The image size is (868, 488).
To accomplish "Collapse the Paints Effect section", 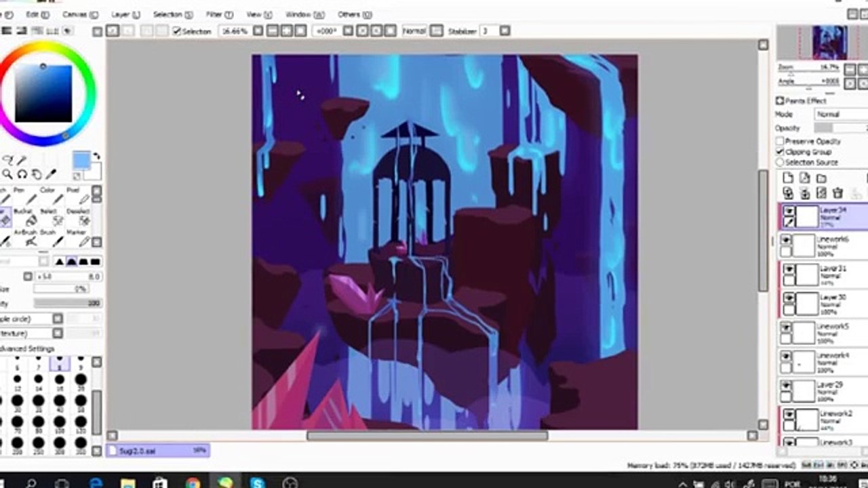I will (780, 100).
